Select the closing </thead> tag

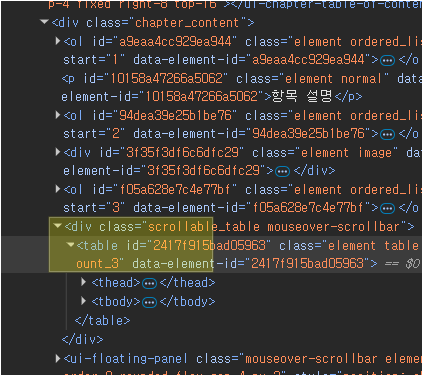[187, 283]
